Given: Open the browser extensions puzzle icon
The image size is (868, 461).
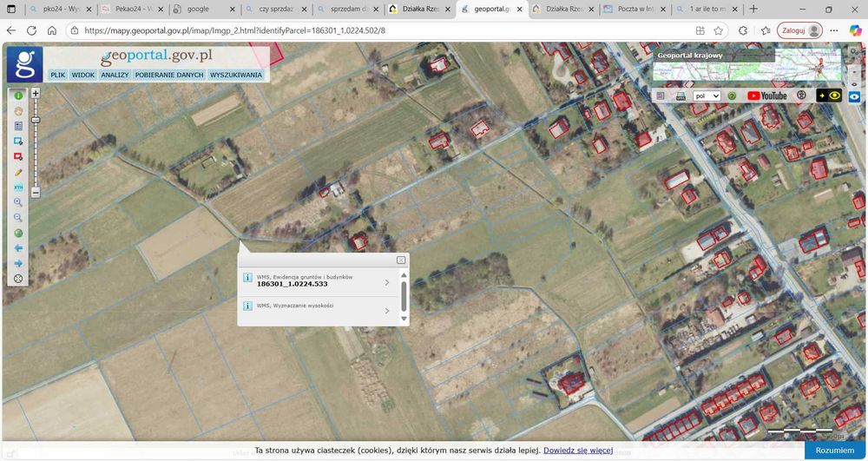Looking at the screenshot, I should 743,30.
